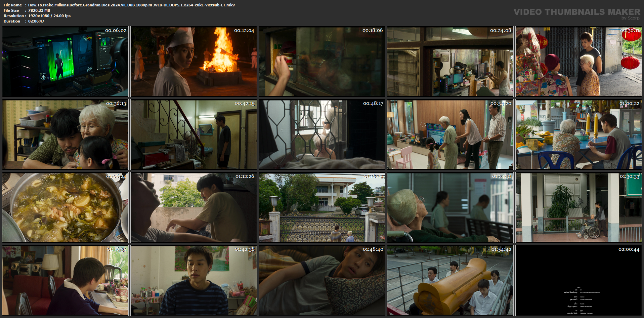This screenshot has width=644, height=318.
Task: Click the Duration label
Action: click(x=12, y=21)
